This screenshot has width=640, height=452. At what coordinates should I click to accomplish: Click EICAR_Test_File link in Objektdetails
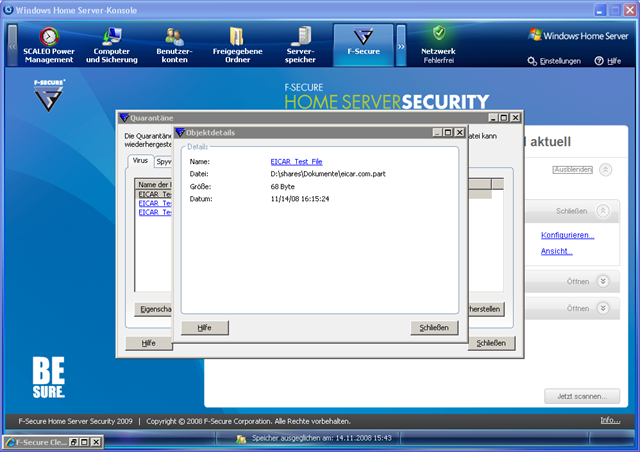pos(296,162)
